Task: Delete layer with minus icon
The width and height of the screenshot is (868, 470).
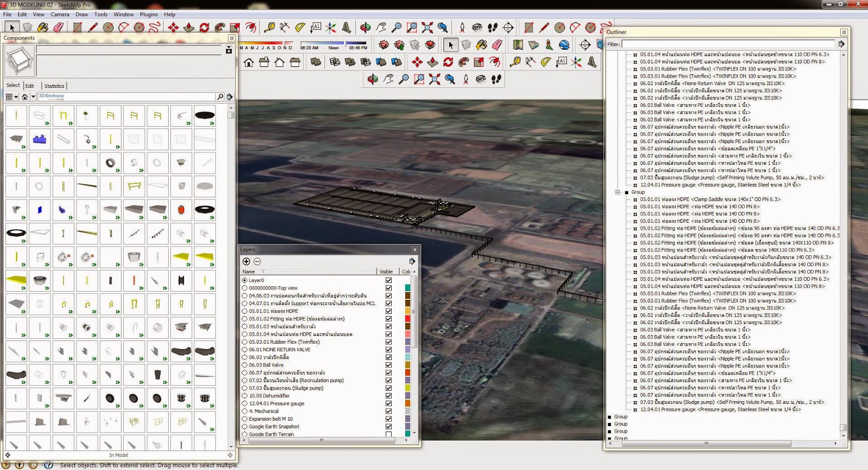Action: click(x=257, y=261)
